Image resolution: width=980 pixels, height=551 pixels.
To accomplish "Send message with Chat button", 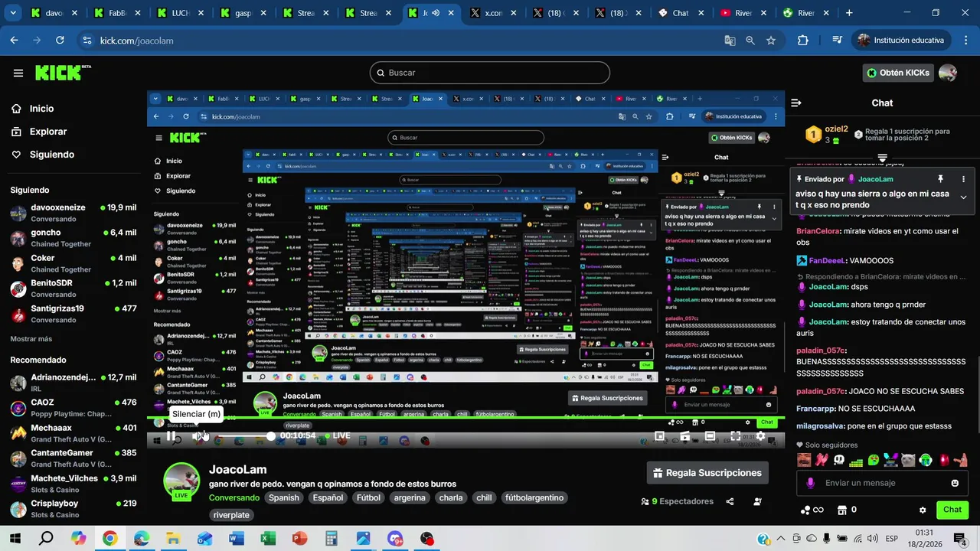I will (x=952, y=510).
